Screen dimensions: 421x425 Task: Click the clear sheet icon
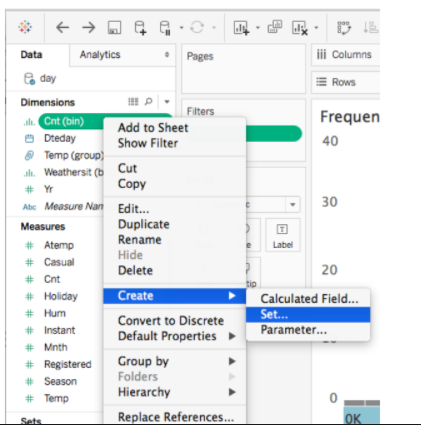click(300, 28)
